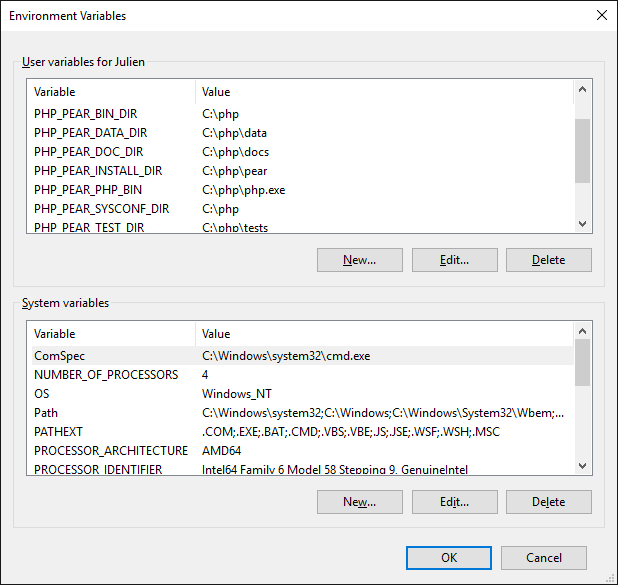The width and height of the screenshot is (618, 585).
Task: Click Delete under System variables
Action: click(549, 502)
